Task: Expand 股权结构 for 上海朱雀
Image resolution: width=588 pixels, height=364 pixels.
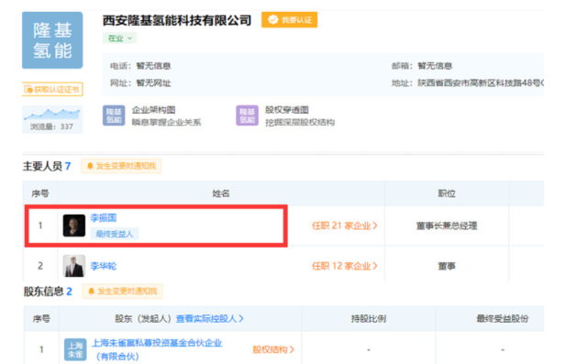Action: point(273,349)
